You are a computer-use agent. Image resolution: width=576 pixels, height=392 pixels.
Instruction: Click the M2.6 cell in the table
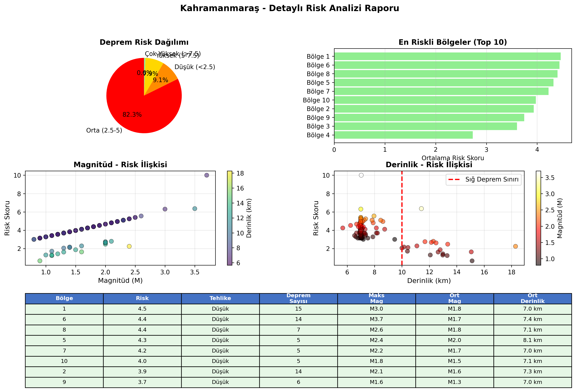pos(376,330)
